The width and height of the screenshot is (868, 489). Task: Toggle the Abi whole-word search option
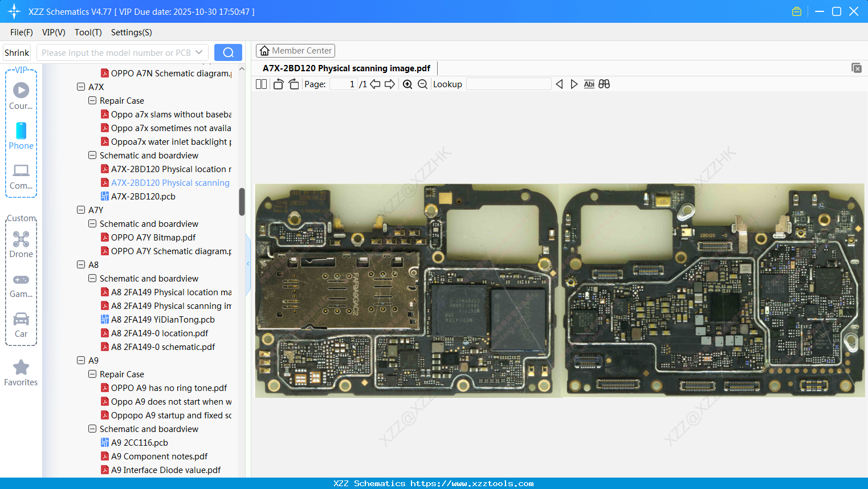tap(589, 84)
